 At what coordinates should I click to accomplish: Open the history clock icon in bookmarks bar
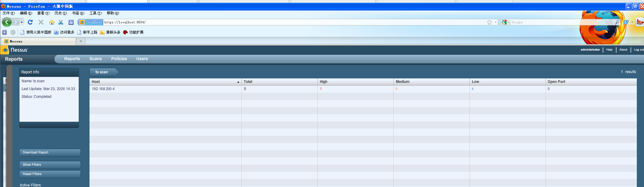13,32
